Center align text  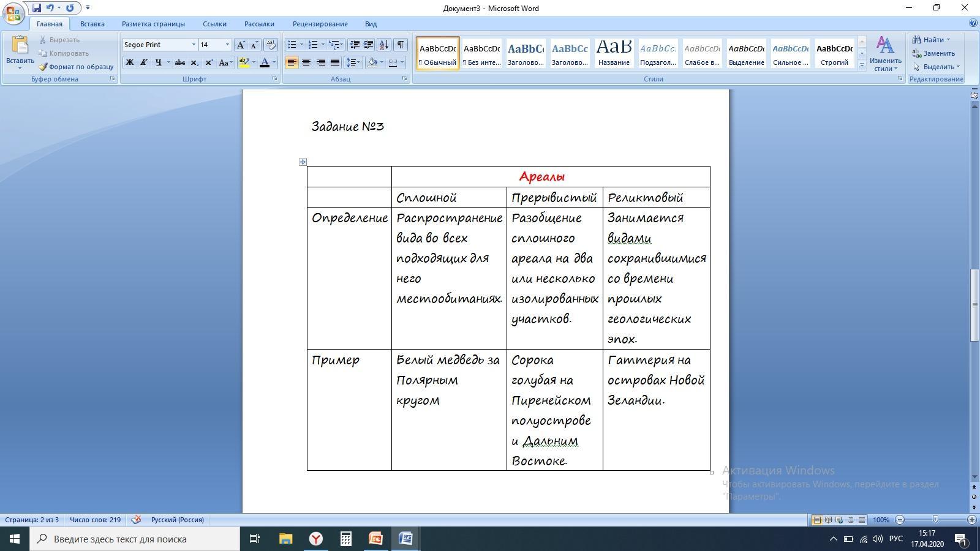pos(306,62)
